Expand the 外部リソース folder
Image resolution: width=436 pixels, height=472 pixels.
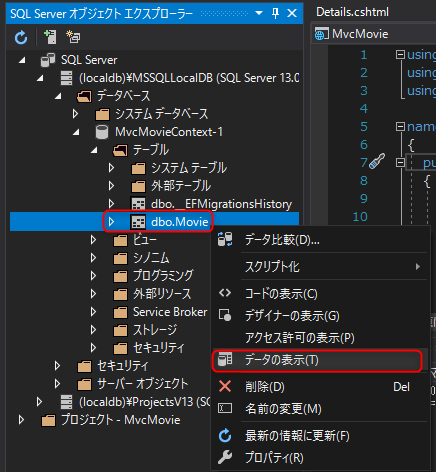click(93, 294)
